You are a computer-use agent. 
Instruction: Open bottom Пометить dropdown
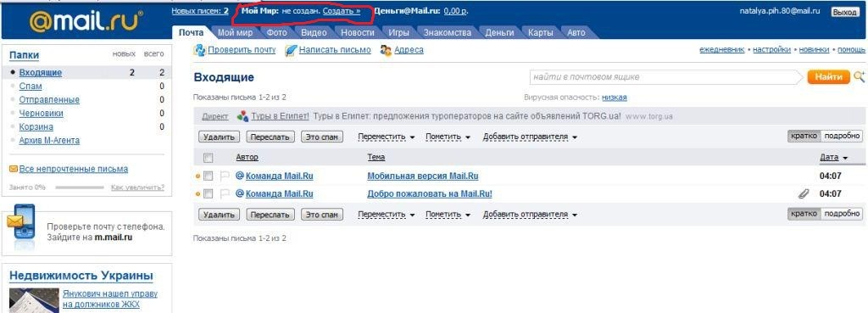click(x=448, y=215)
